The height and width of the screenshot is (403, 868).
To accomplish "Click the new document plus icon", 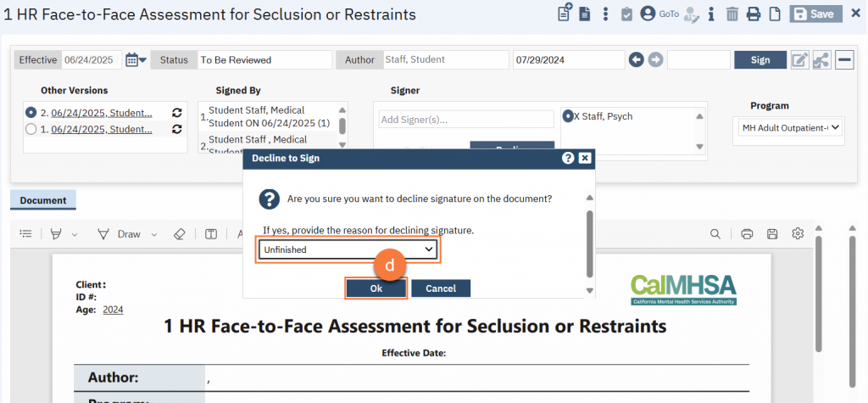I will click(564, 14).
